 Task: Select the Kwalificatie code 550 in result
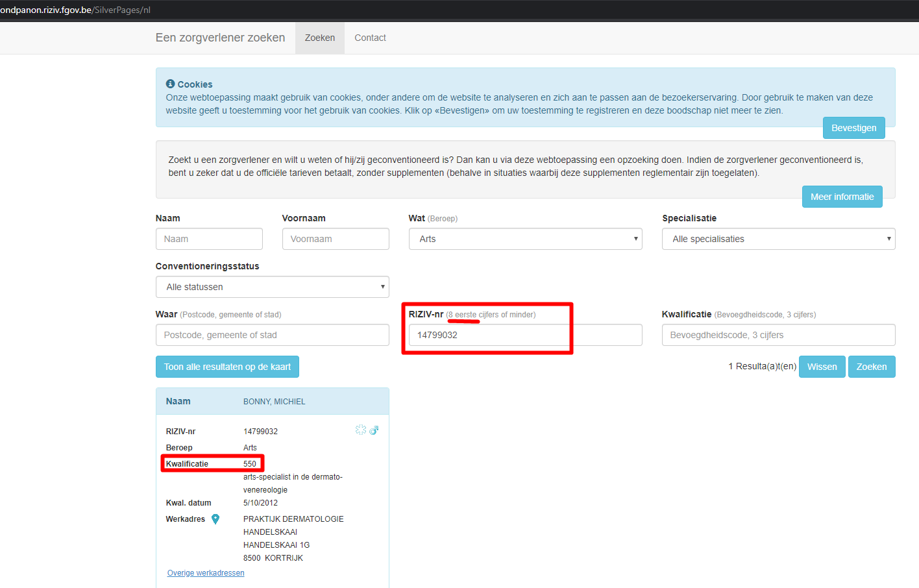(250, 464)
